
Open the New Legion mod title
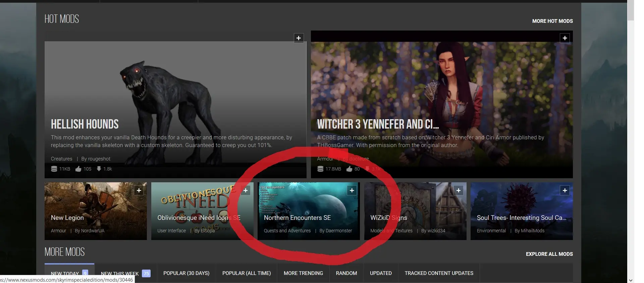coord(67,218)
